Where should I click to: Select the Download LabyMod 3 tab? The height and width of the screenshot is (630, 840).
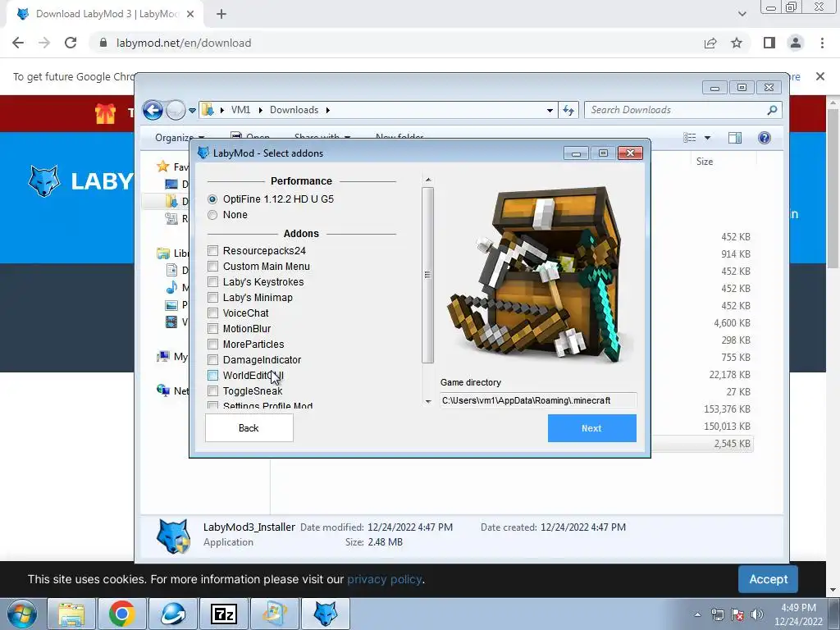tap(104, 15)
